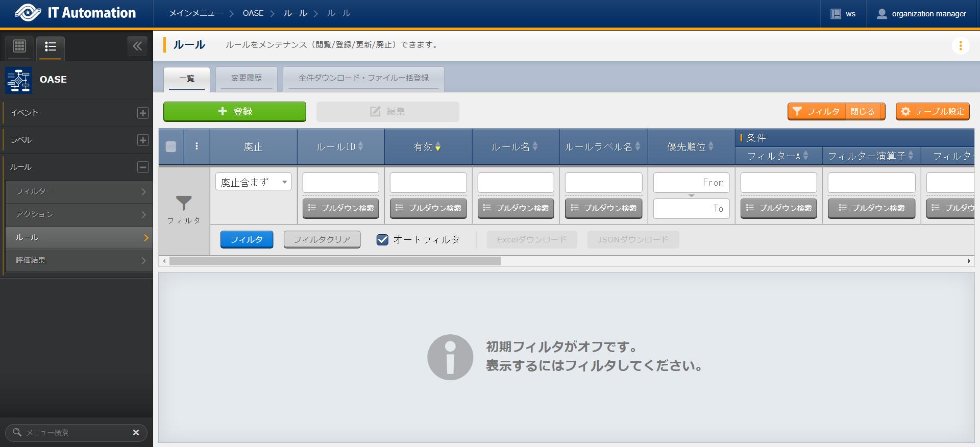Viewport: 980px width, 447px height.
Task: Clear the menu search with X icon
Action: (136, 432)
